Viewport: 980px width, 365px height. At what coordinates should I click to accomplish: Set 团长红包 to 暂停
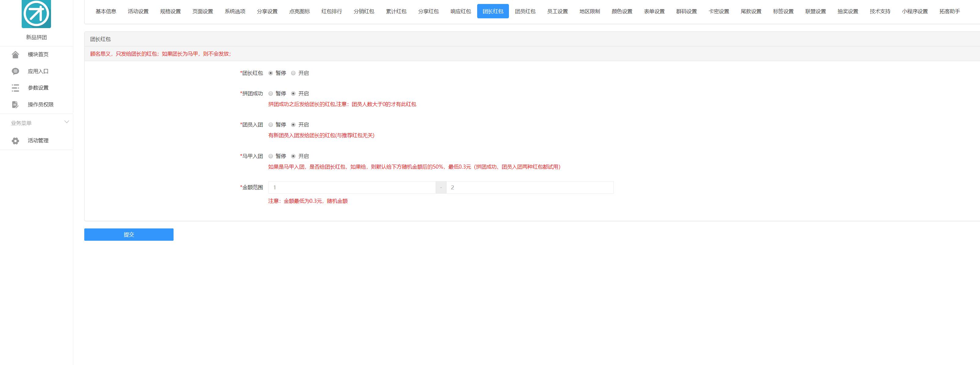pyautogui.click(x=270, y=73)
